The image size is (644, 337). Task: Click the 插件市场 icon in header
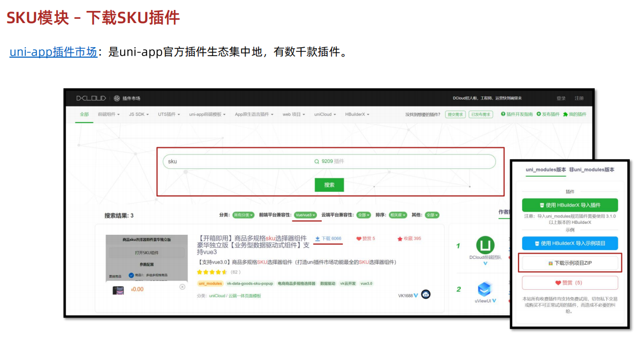coord(117,98)
